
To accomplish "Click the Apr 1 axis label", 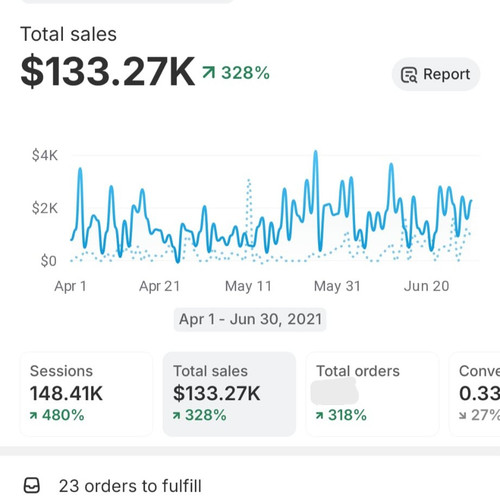I will point(70,286).
